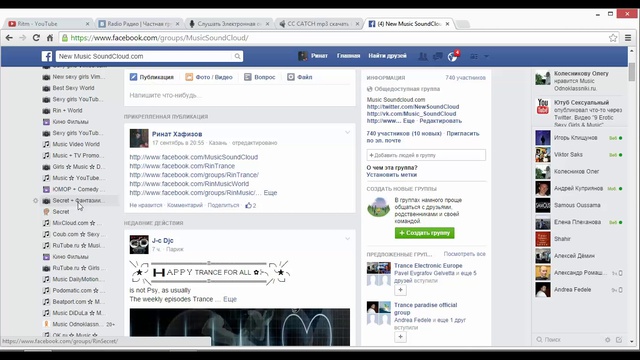Click Не нравится on pinned post
Viewport: 640px width, 360px height.
pos(146,205)
